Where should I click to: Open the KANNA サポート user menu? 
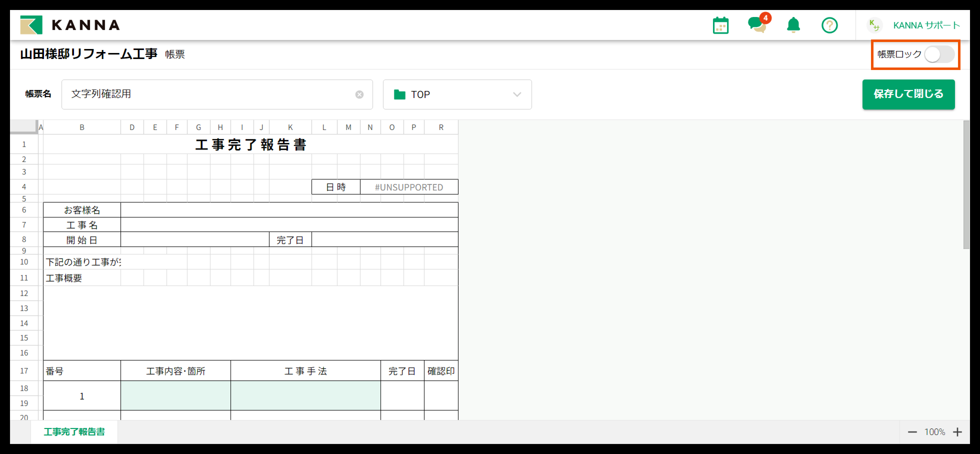tap(926, 25)
